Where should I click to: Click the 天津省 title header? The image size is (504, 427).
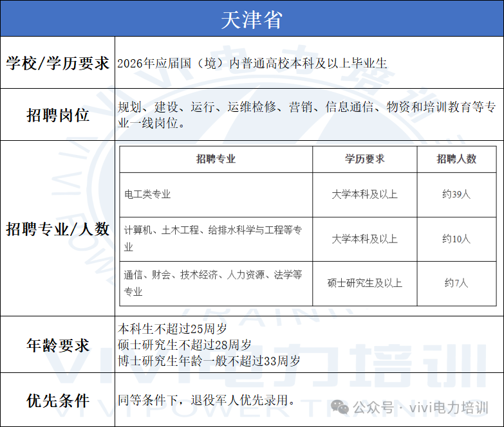coord(252,19)
